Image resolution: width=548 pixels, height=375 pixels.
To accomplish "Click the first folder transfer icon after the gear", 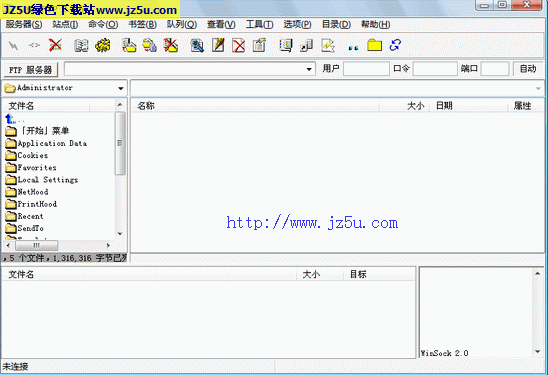I will 129,45.
